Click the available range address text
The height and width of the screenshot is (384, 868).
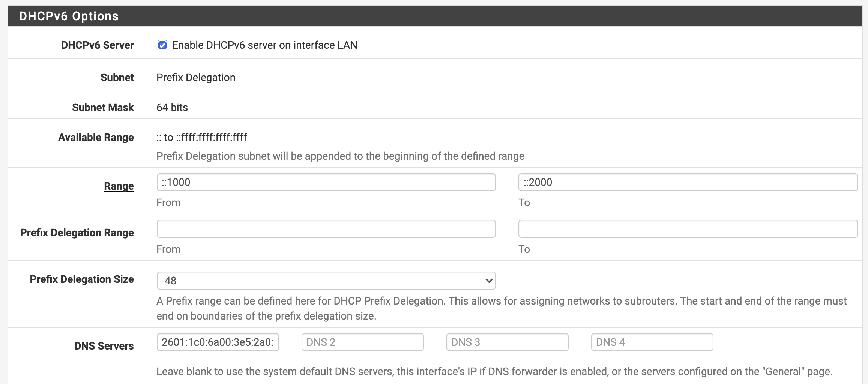[x=202, y=137]
